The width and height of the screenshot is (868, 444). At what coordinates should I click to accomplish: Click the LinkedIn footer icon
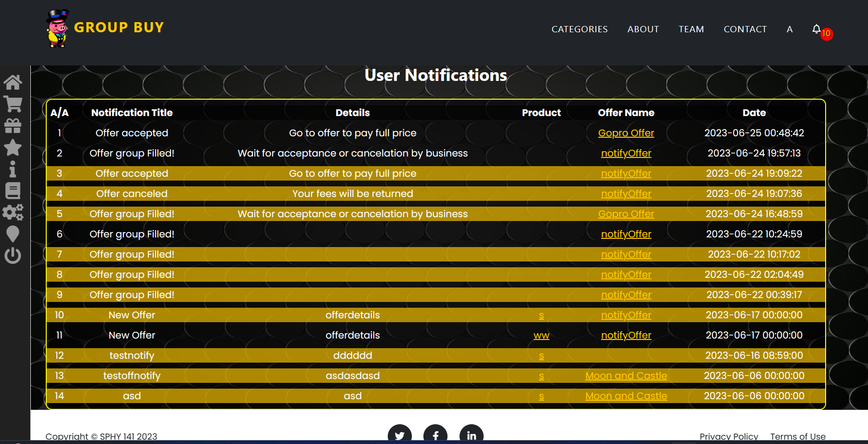[471, 435]
